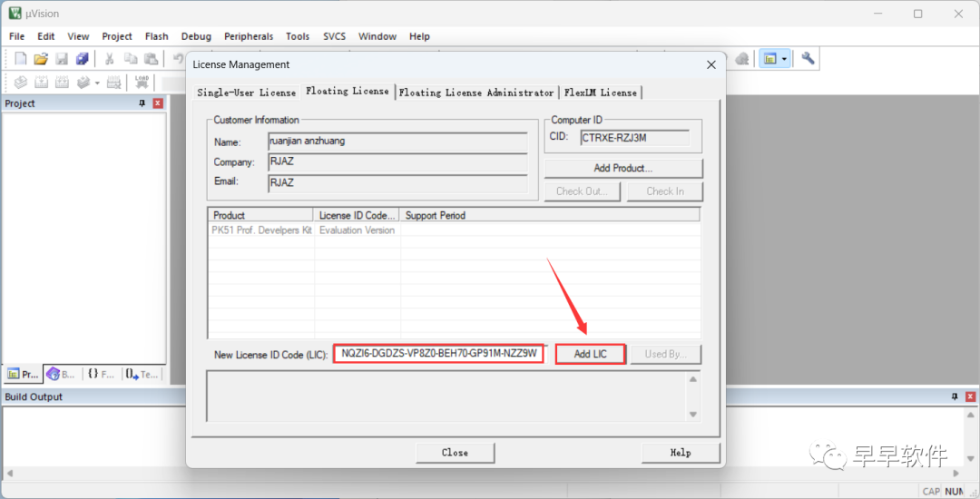
Task: Switch to Single-User License tab
Action: (x=246, y=93)
